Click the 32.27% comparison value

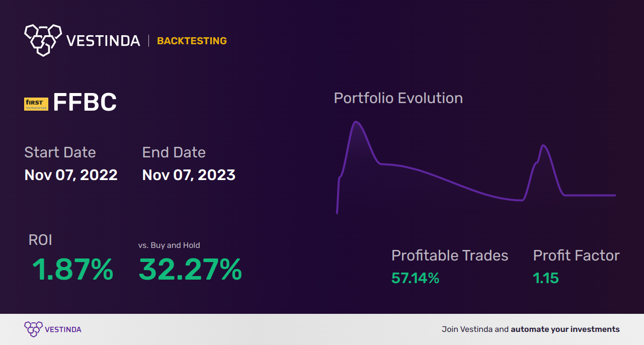coord(190,270)
